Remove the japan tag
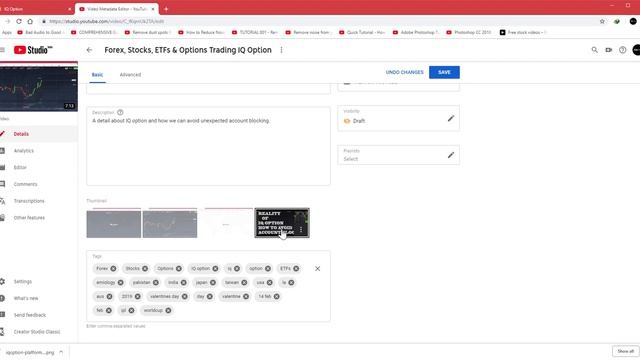The image size is (640, 360). point(213,282)
